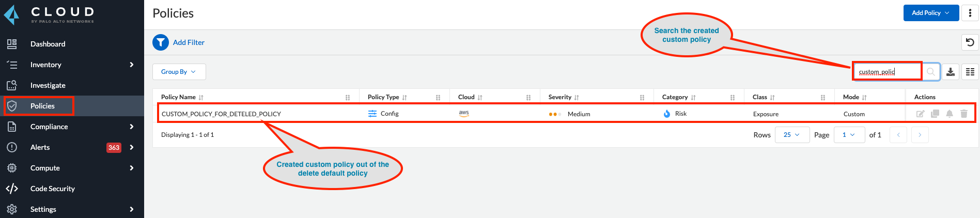Expand the Add Policy dropdown button
This screenshot has height=218, width=980.
tap(931, 13)
